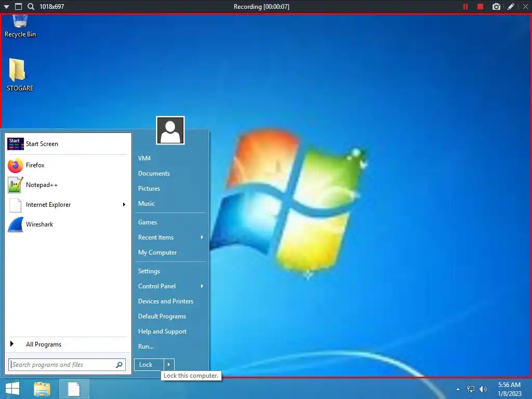The image size is (532, 399).
Task: Open Firefox from the Start menu
Action: (68, 165)
